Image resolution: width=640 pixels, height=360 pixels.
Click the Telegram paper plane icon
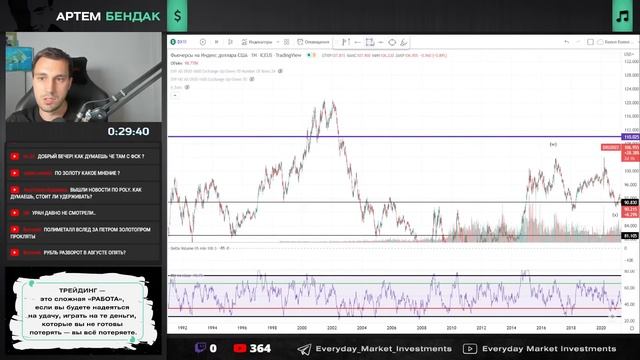(304, 349)
